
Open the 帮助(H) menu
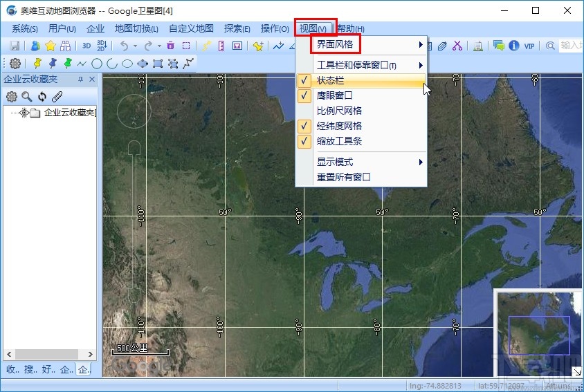point(351,28)
